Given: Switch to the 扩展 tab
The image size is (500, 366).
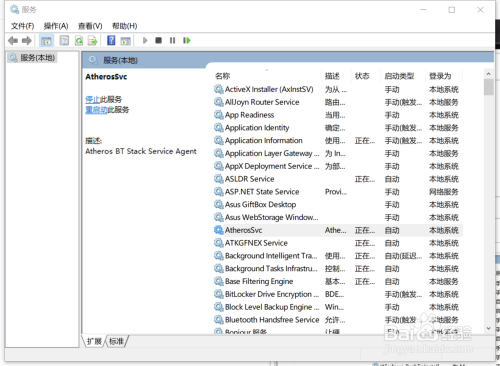Looking at the screenshot, I should (x=94, y=341).
